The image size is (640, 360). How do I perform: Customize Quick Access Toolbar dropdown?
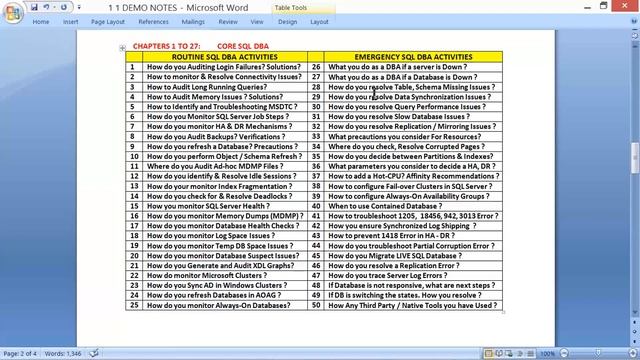pos(79,7)
